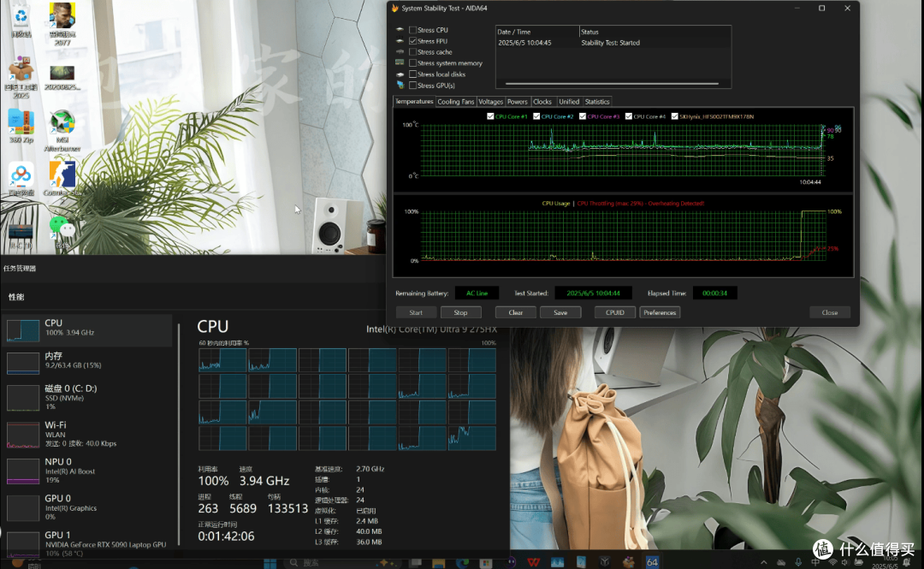Expand the system tray hidden icons chevron
Screen dimensions: 924x569
[764, 562]
